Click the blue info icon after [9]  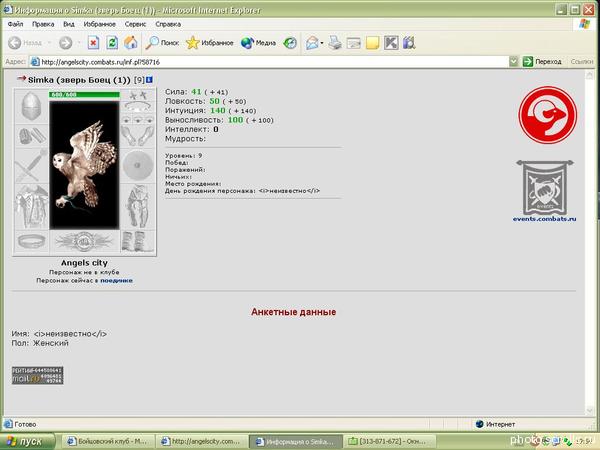[149, 80]
